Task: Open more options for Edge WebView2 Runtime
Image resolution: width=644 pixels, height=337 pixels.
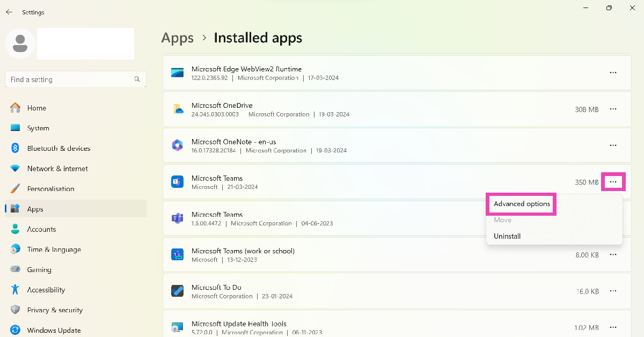Action: point(613,72)
